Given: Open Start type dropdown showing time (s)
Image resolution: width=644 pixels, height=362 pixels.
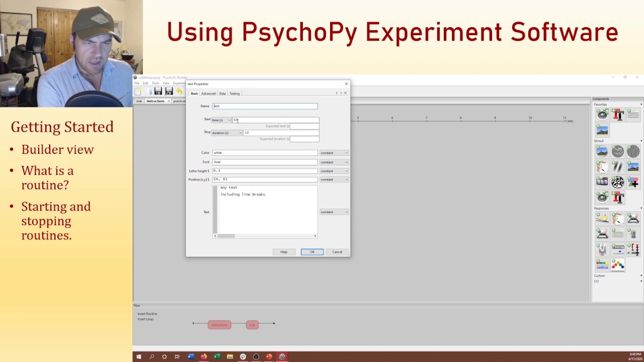Looking at the screenshot, I should 221,120.
